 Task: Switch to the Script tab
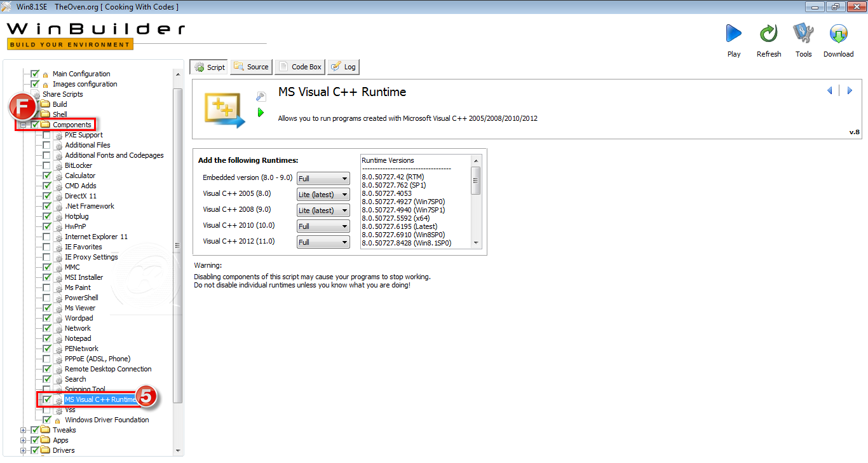(x=209, y=67)
